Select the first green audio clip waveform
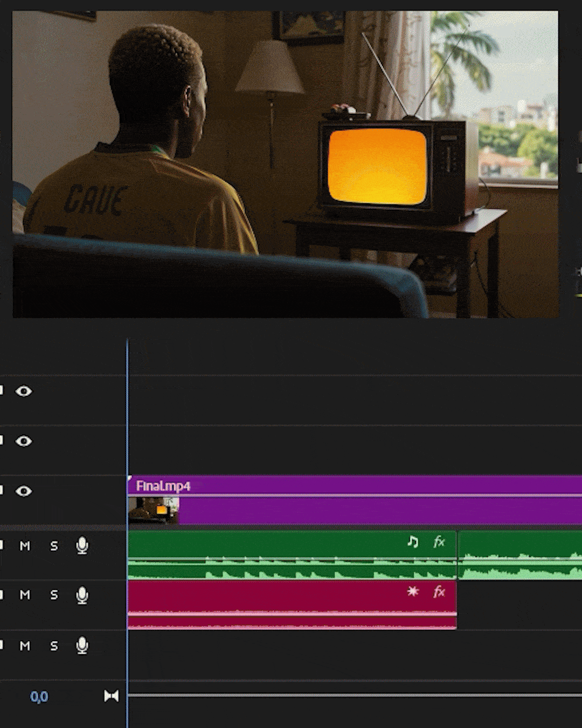This screenshot has width=582, height=728. pyautogui.click(x=292, y=555)
